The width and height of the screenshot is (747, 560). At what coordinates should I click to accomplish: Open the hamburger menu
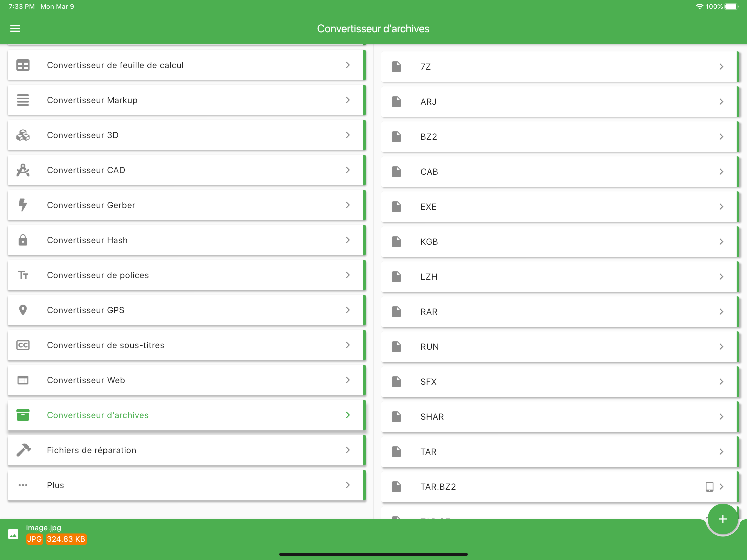[x=16, y=29]
